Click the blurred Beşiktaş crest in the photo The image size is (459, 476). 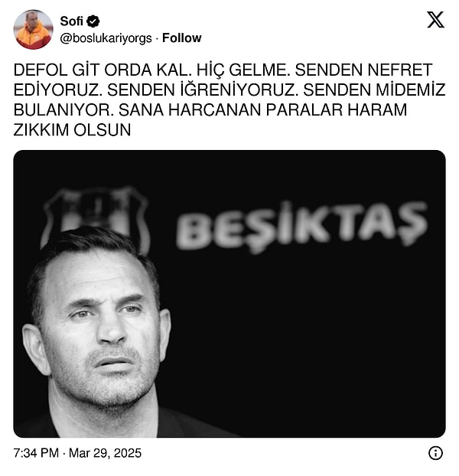click(x=96, y=213)
